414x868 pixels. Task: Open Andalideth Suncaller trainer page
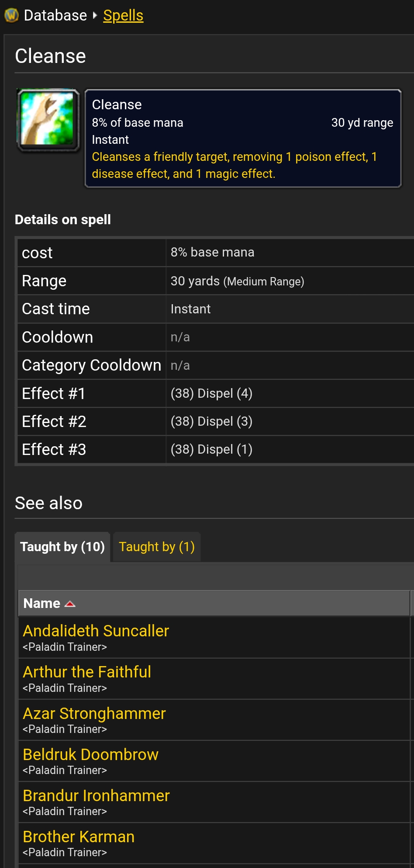coord(96,631)
